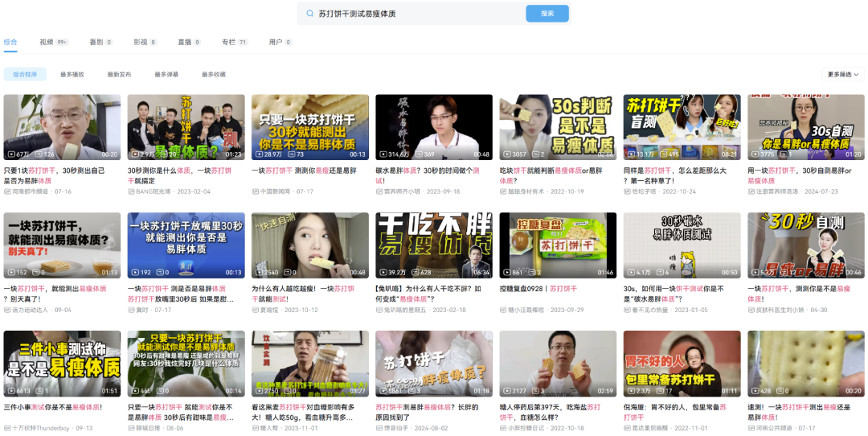Open title 只要1块苏打饼干，30秒测出自己是否为易胖体质
The width and height of the screenshot is (868, 436).
(x=55, y=175)
